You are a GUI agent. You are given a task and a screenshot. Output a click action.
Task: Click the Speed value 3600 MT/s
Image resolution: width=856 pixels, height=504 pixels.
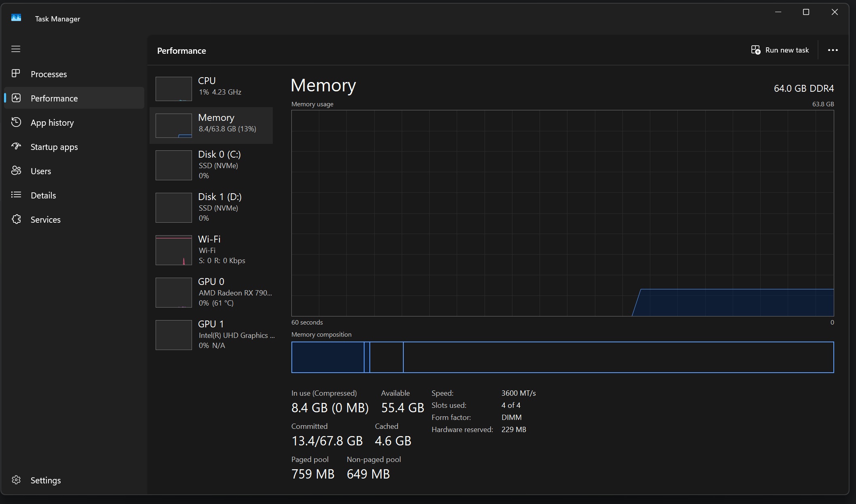point(519,393)
